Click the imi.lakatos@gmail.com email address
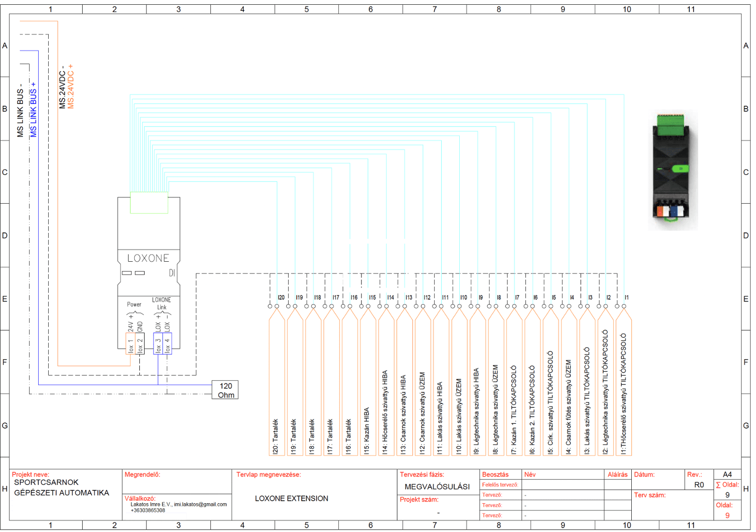The width and height of the screenshot is (756, 532). coord(200,504)
